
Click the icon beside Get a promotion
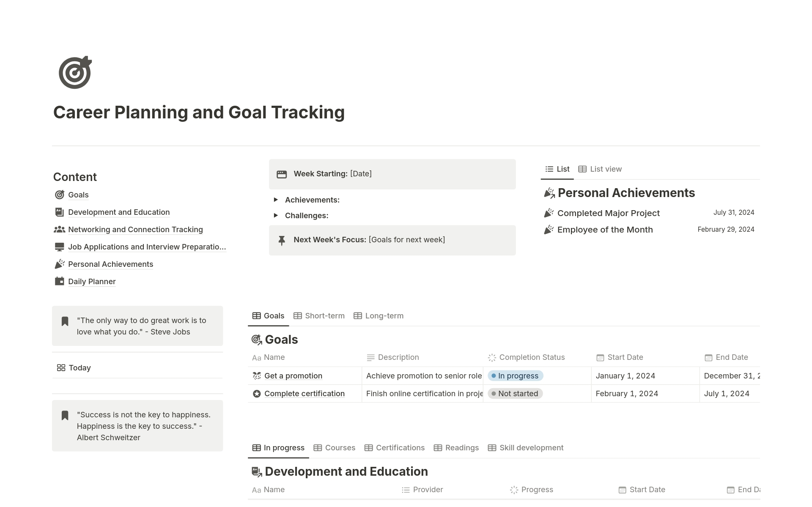[x=257, y=376]
